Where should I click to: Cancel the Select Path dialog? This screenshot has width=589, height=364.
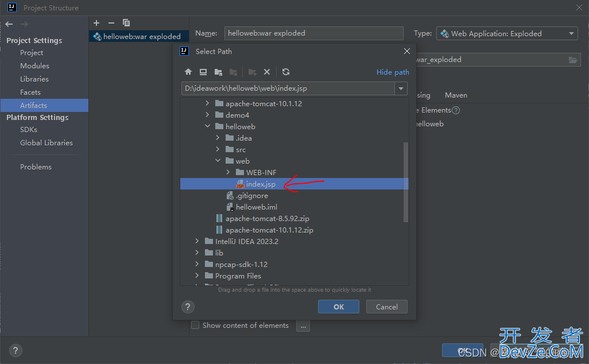[386, 307]
